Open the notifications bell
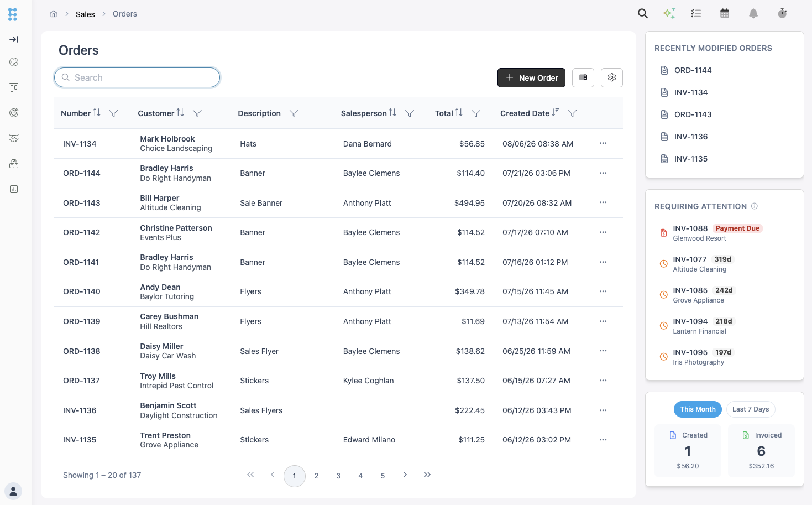This screenshot has width=812, height=505. click(753, 13)
